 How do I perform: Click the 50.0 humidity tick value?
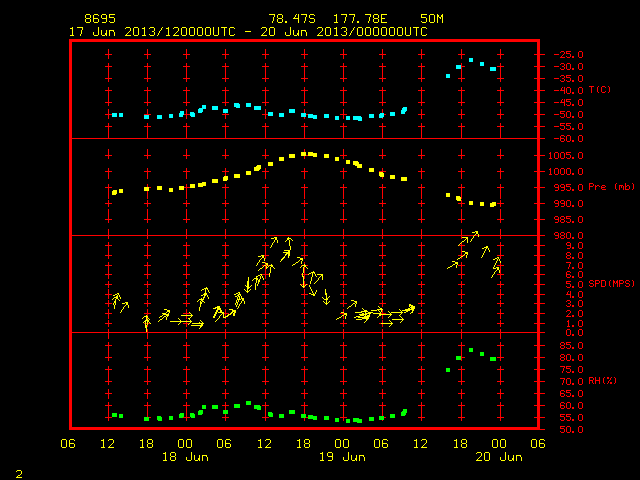click(x=571, y=429)
